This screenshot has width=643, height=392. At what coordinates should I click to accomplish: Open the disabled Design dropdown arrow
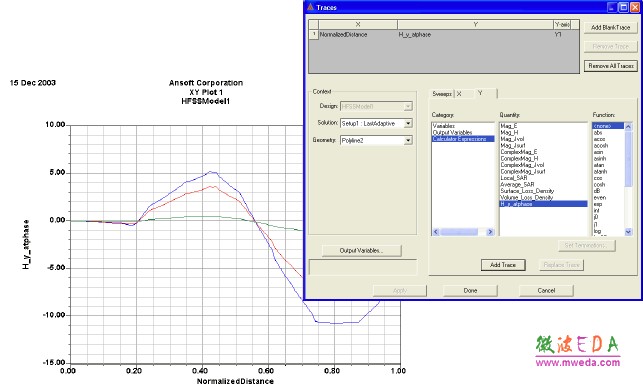(408, 107)
